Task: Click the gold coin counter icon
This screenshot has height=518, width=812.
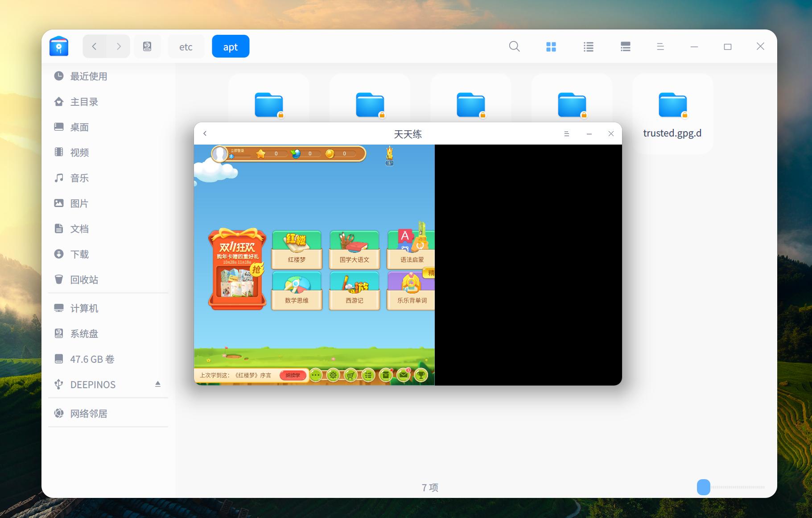Action: pyautogui.click(x=330, y=154)
